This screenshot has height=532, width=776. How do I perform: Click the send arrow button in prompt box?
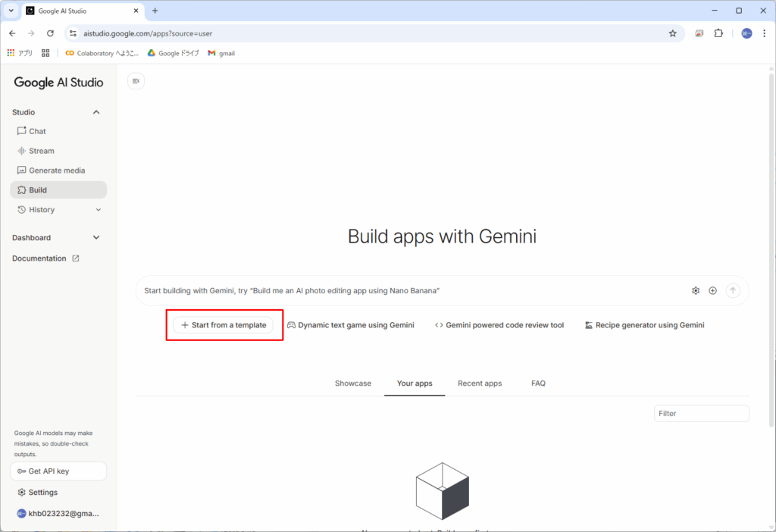coord(733,290)
